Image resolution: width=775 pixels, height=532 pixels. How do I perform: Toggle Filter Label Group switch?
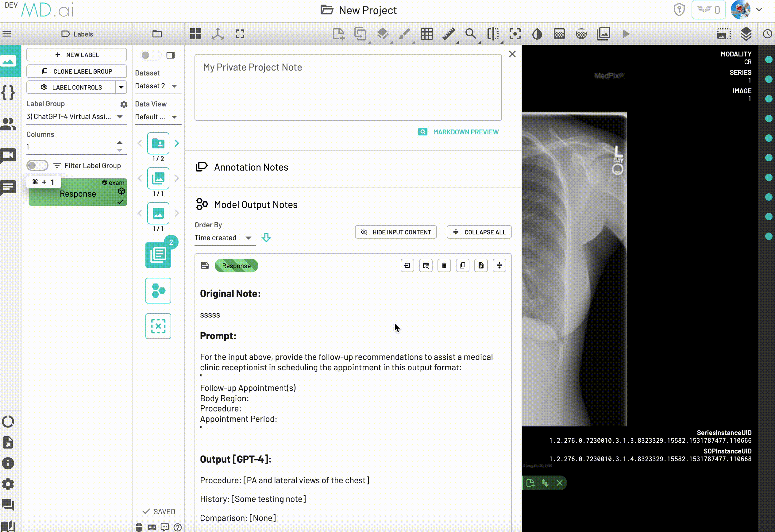coord(37,165)
